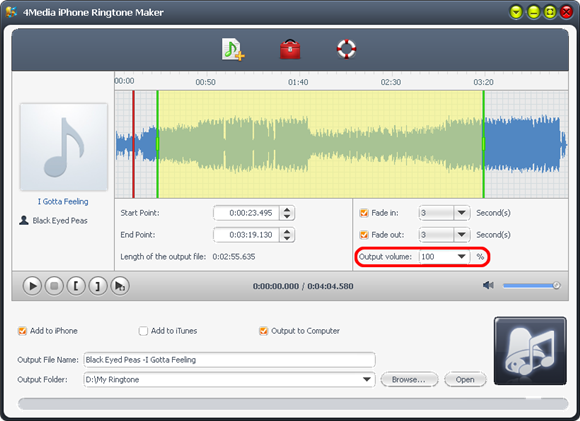Click the I Gotta Feeling song title link
The image size is (580, 421).
pyautogui.click(x=63, y=202)
